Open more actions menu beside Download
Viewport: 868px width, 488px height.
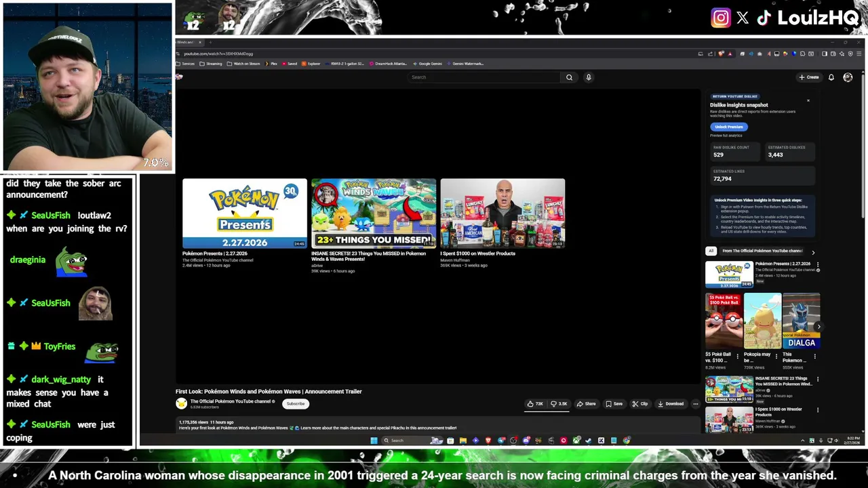pyautogui.click(x=695, y=404)
